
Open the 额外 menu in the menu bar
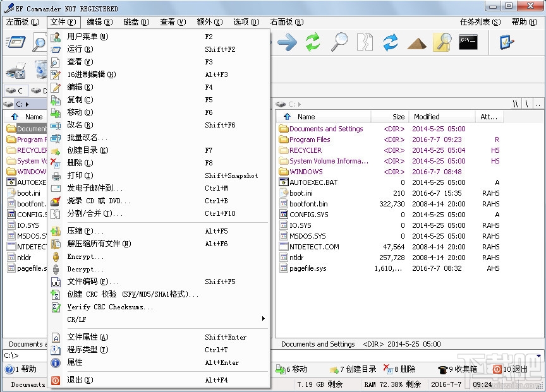209,21
